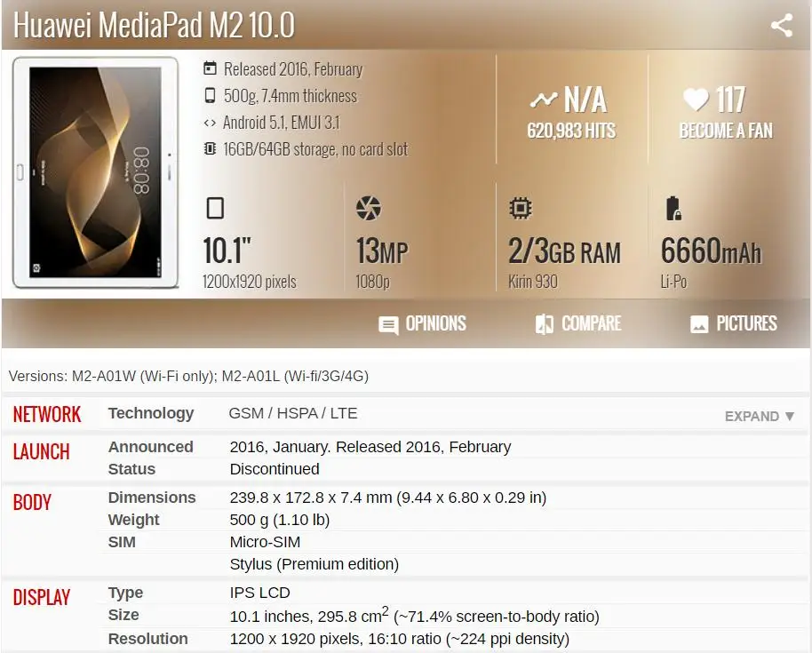Click the Compare icon
Image resolution: width=812 pixels, height=653 pixels.
545,324
